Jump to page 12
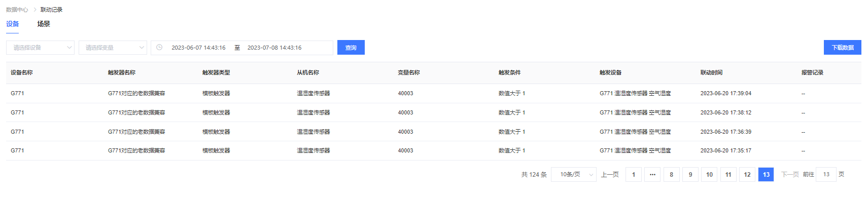The image size is (868, 197). tap(747, 174)
